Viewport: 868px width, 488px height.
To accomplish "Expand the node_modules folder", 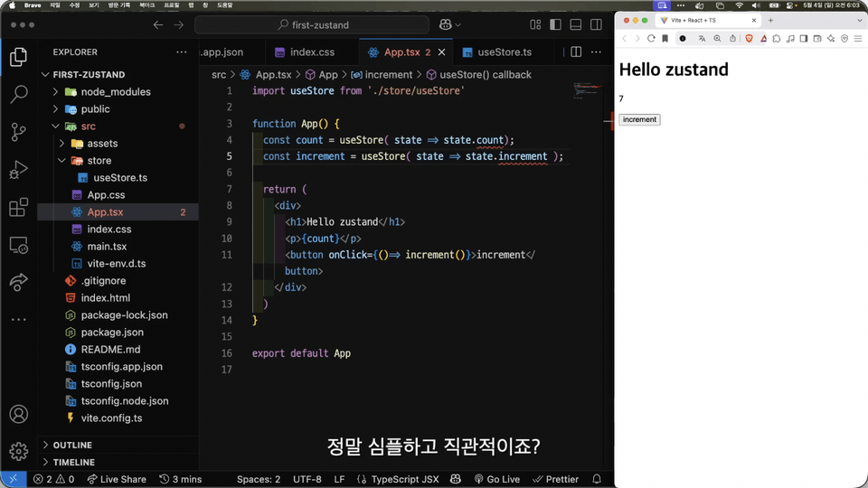I will (x=55, y=92).
